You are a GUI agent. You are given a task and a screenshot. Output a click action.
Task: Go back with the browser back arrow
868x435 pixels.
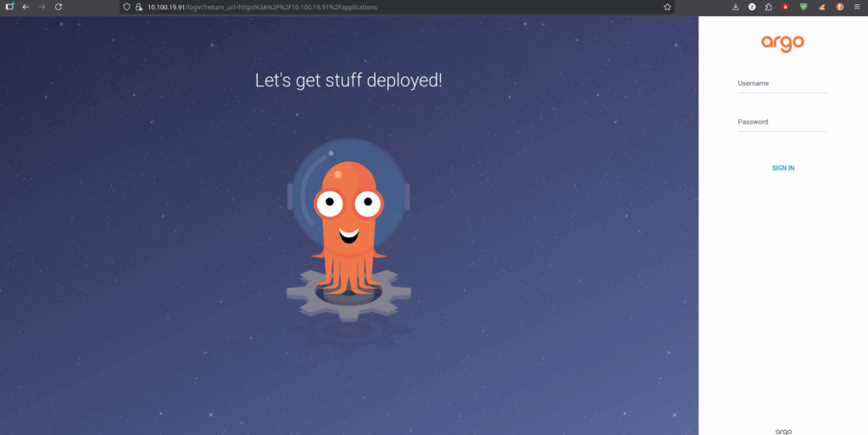click(x=25, y=7)
